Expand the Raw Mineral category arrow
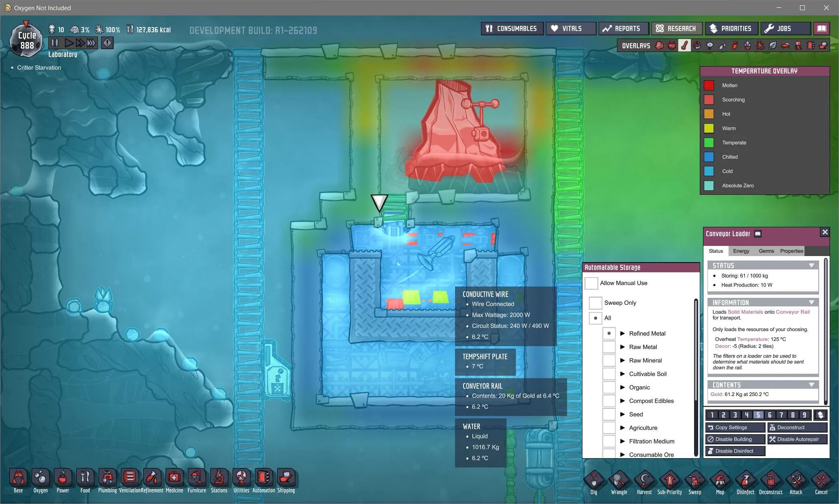Image resolution: width=839 pixels, height=504 pixels. click(622, 360)
